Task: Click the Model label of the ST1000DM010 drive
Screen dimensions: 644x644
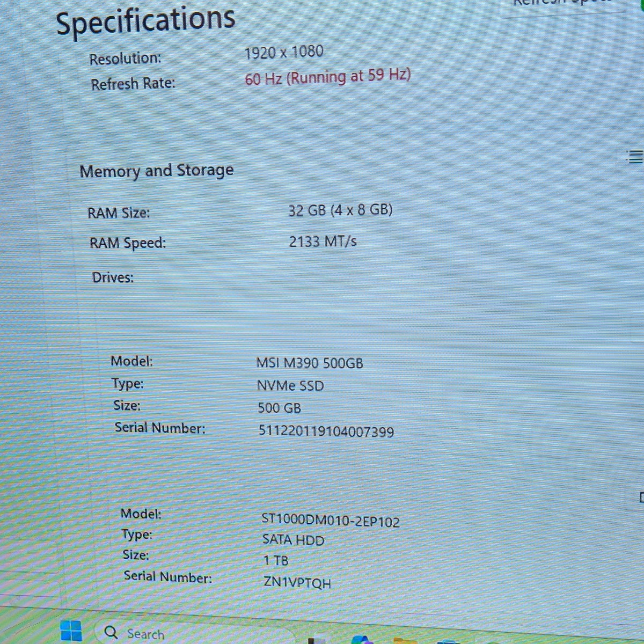Action: point(141,514)
